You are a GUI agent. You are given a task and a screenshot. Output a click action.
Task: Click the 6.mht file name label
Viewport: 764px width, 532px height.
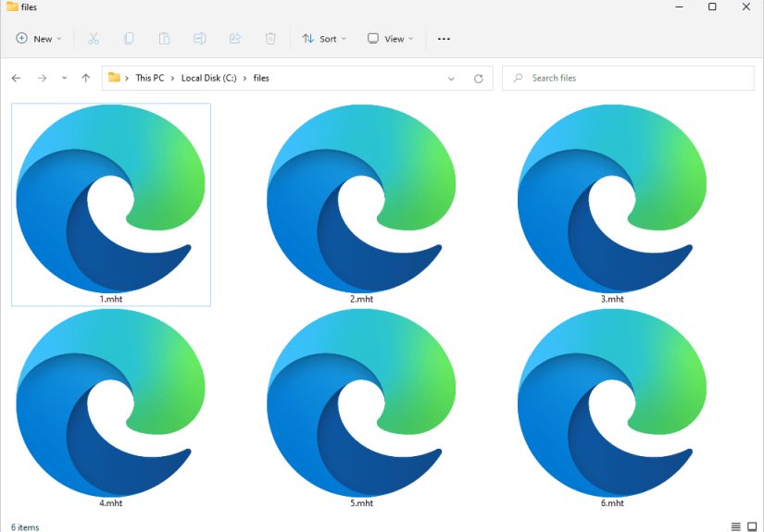[612, 503]
